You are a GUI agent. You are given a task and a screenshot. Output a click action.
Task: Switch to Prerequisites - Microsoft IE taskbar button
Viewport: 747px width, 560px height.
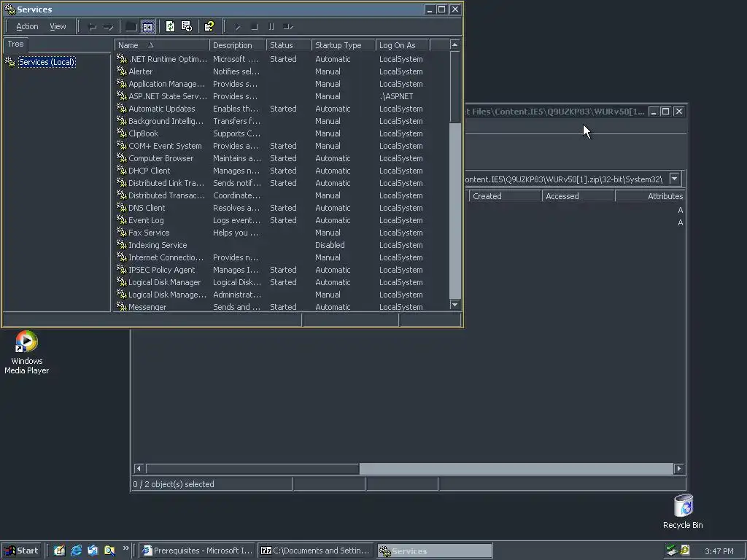tap(197, 551)
